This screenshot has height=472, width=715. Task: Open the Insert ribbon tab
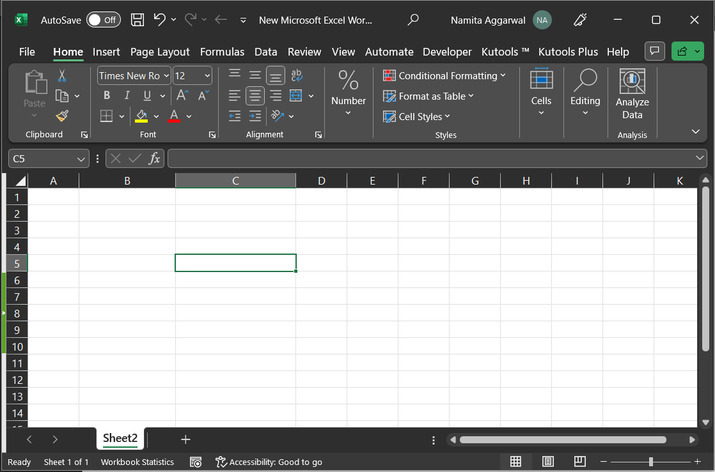pyautogui.click(x=106, y=51)
